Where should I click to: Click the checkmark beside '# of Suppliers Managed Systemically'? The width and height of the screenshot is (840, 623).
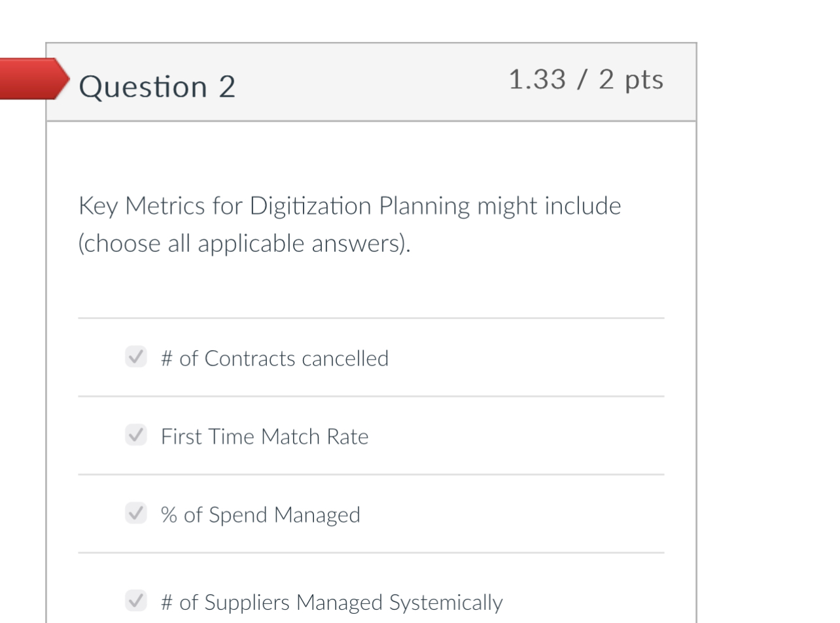[x=136, y=601]
